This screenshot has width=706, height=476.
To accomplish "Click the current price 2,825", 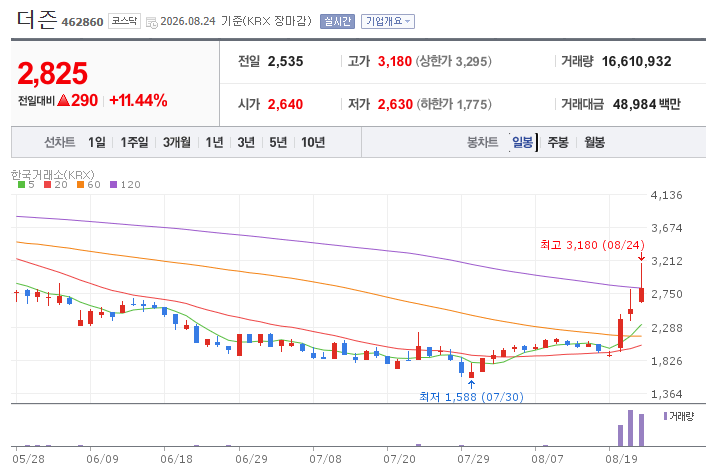I will point(53,73).
